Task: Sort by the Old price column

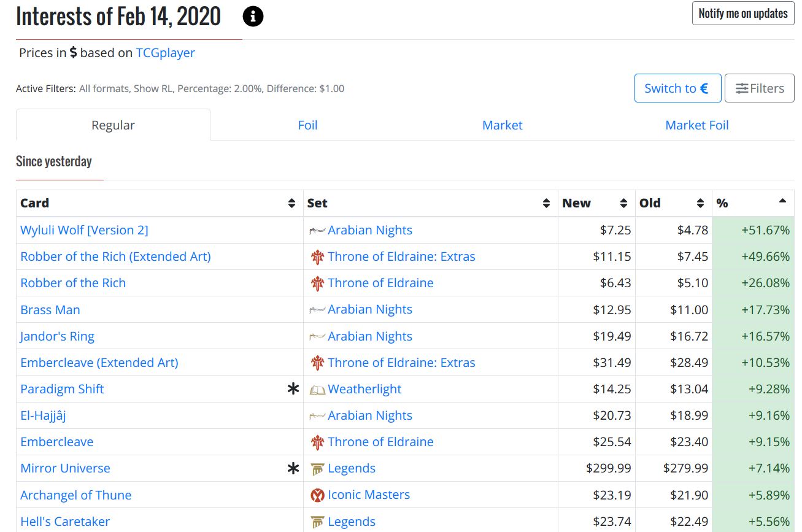Action: tap(700, 204)
